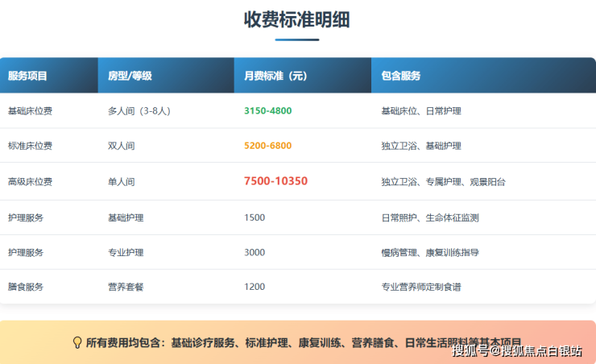Click the 房型/等级 column header
The height and width of the screenshot is (364, 596).
pyautogui.click(x=130, y=77)
